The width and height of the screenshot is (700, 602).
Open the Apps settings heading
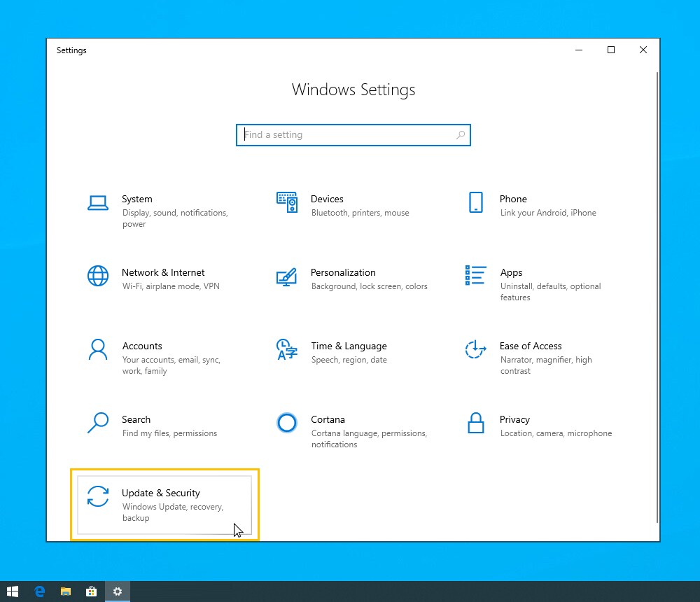tap(511, 272)
